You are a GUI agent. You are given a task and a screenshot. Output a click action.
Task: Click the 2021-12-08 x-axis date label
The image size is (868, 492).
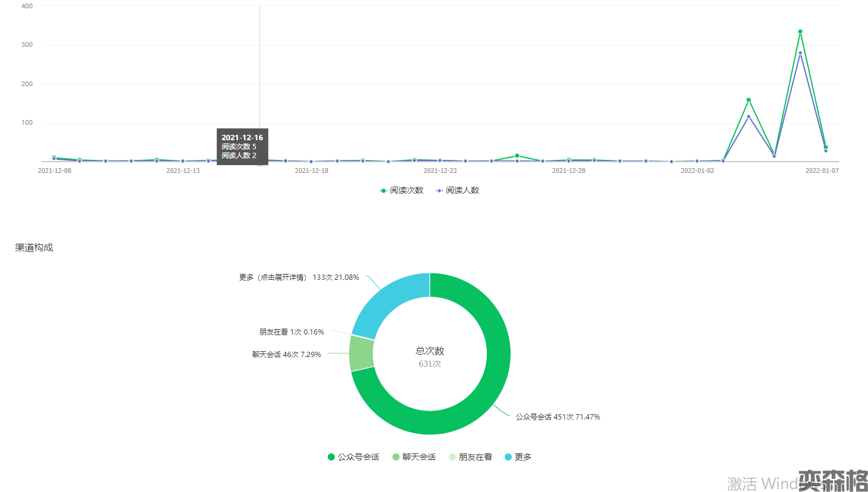(55, 171)
